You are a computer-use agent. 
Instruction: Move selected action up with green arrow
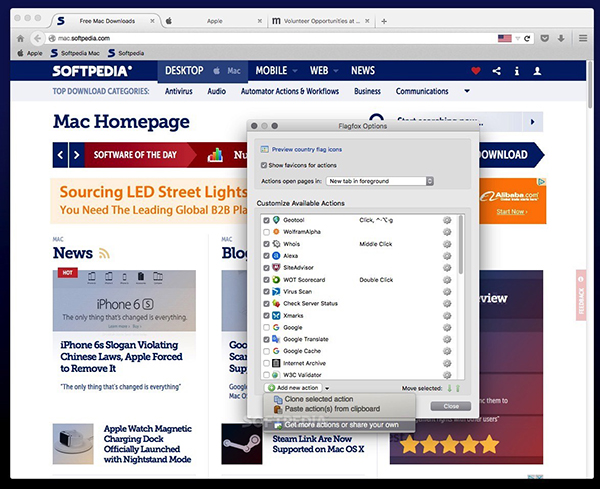(x=458, y=388)
